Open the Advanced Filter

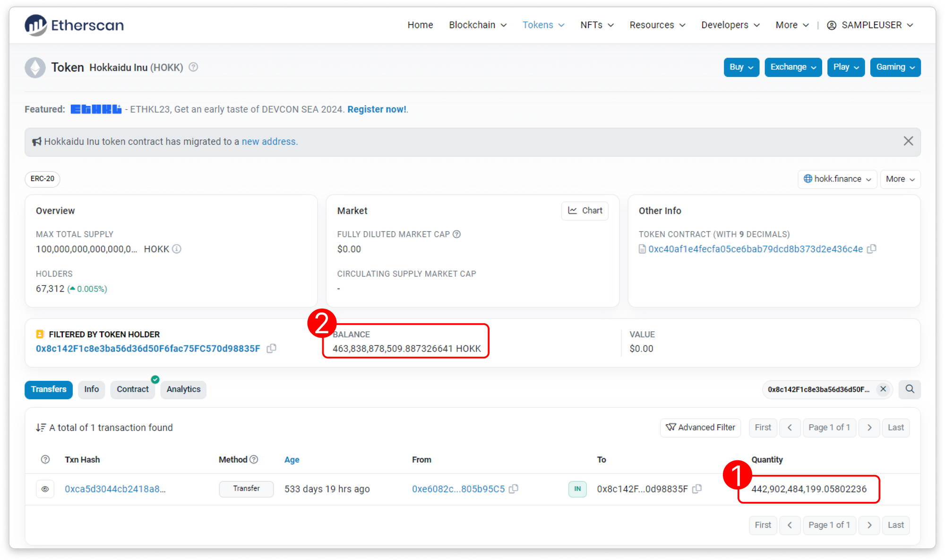click(700, 427)
